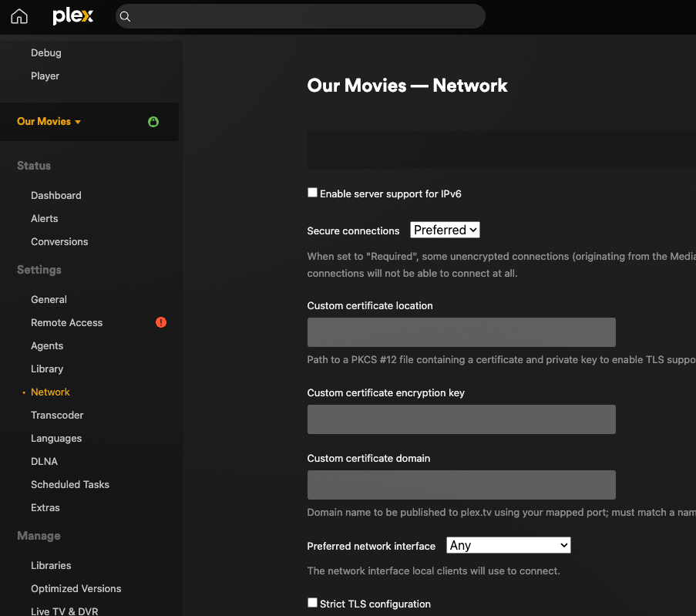Expand the Our Movies server selector
The height and width of the screenshot is (616, 696).
[x=49, y=122]
